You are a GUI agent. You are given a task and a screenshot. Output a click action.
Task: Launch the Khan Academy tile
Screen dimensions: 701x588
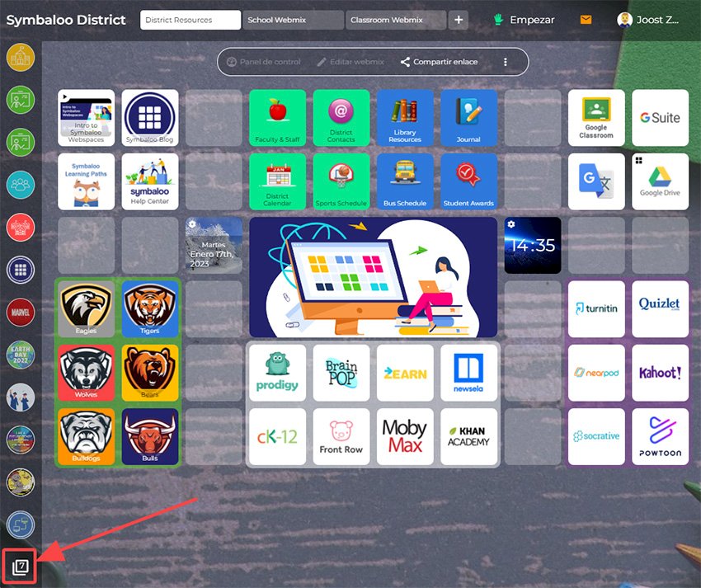click(x=468, y=436)
